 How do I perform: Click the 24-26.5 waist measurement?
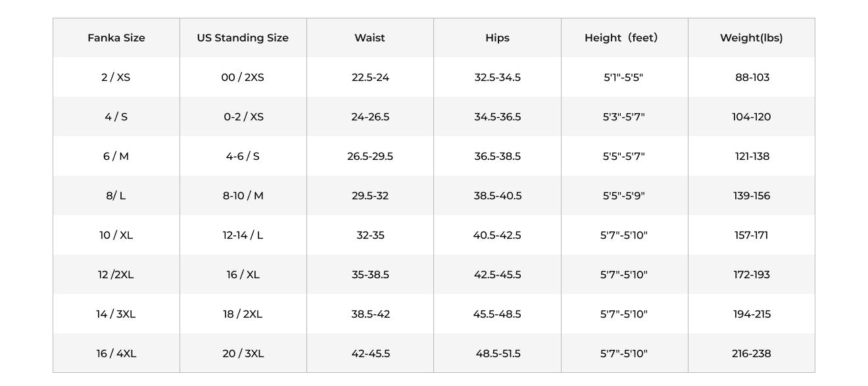tap(370, 117)
